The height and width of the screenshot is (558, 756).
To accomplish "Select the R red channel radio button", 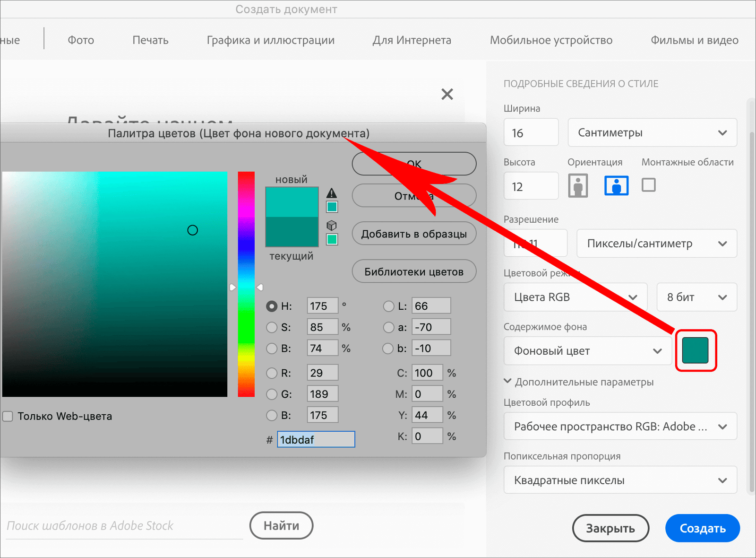I will click(x=272, y=373).
